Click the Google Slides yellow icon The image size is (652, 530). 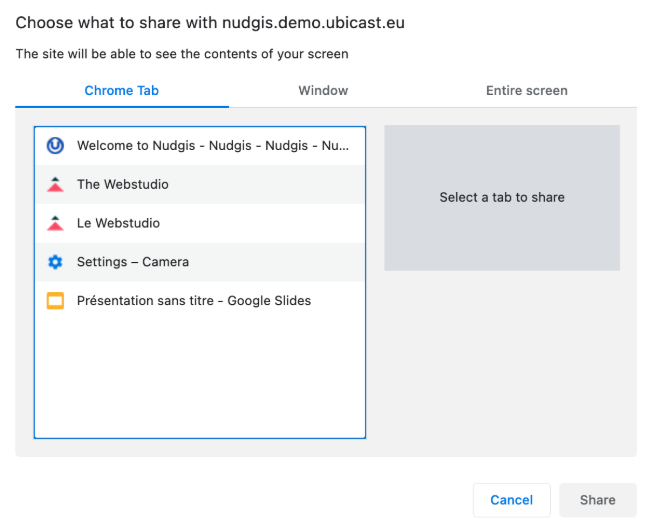(x=55, y=301)
